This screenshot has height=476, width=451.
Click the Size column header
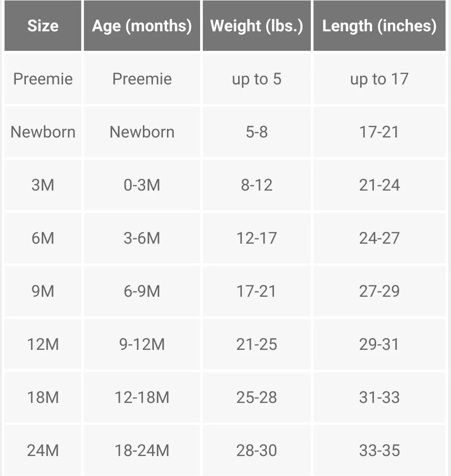(43, 25)
